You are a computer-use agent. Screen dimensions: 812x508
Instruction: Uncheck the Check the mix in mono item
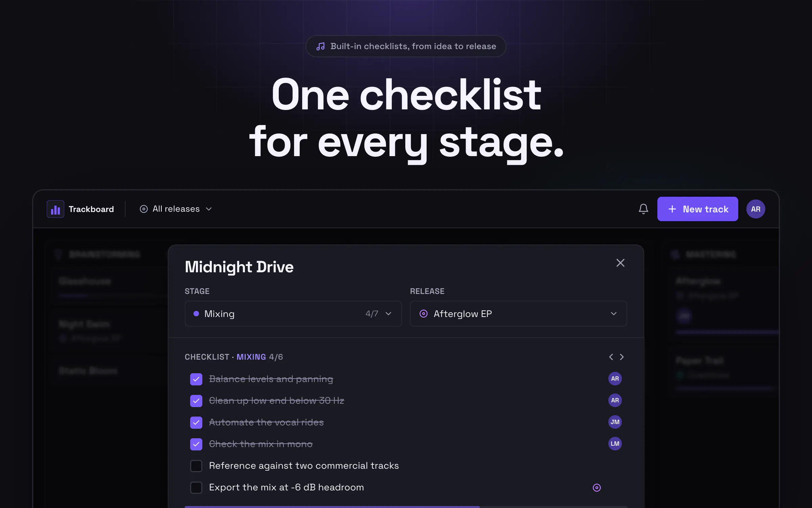[196, 444]
